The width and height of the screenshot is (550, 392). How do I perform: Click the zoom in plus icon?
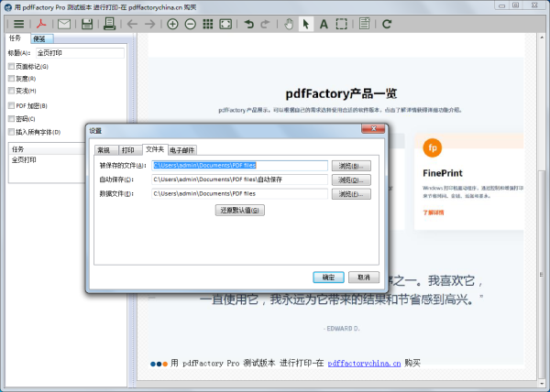pos(173,23)
